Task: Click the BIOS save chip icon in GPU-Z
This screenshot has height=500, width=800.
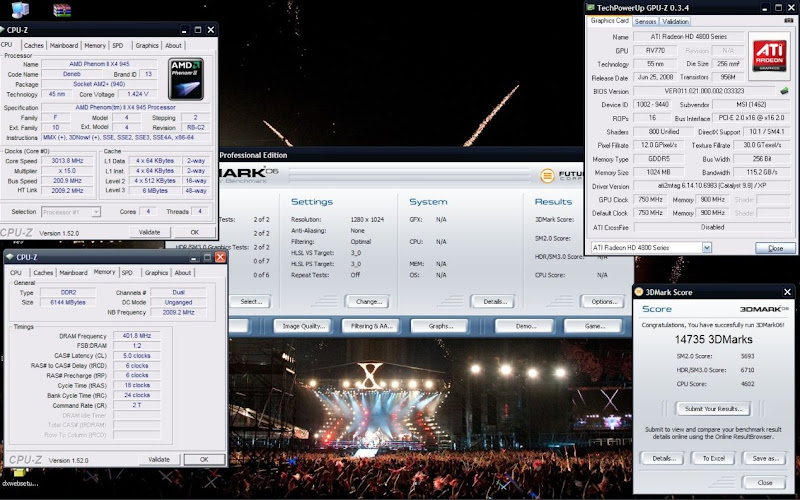Action: point(784,90)
